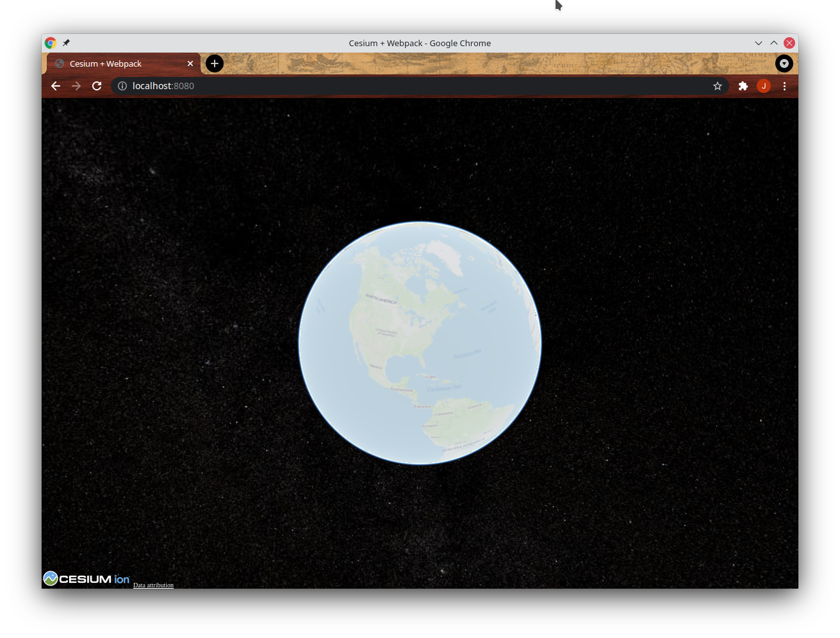Click the pin icon in title bar
This screenshot has height=638, width=840.
(66, 43)
